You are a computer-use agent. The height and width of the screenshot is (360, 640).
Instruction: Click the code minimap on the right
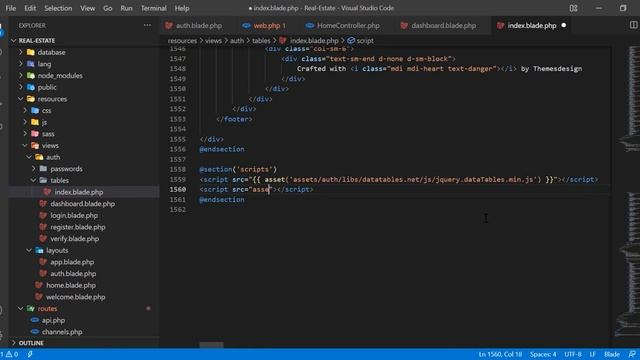pos(627,192)
